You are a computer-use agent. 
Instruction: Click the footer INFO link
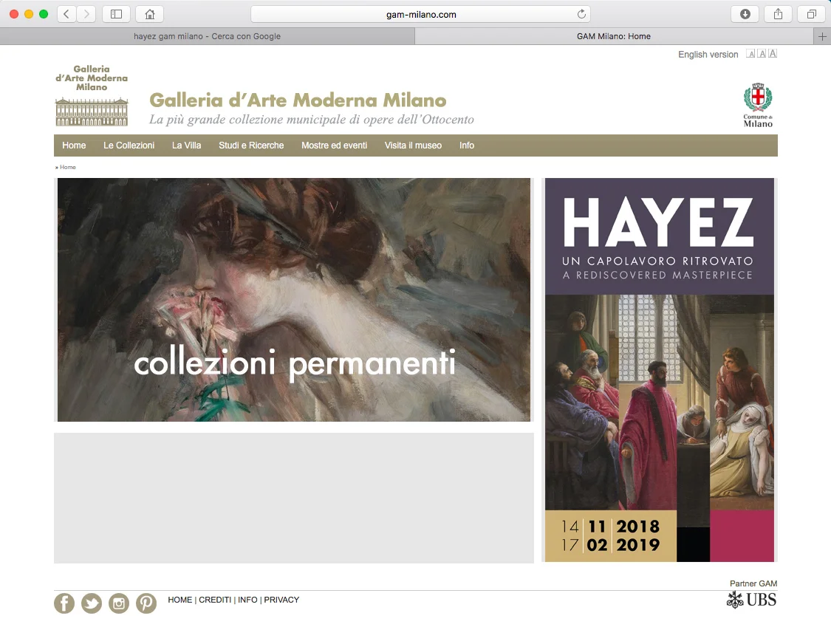pyautogui.click(x=247, y=600)
